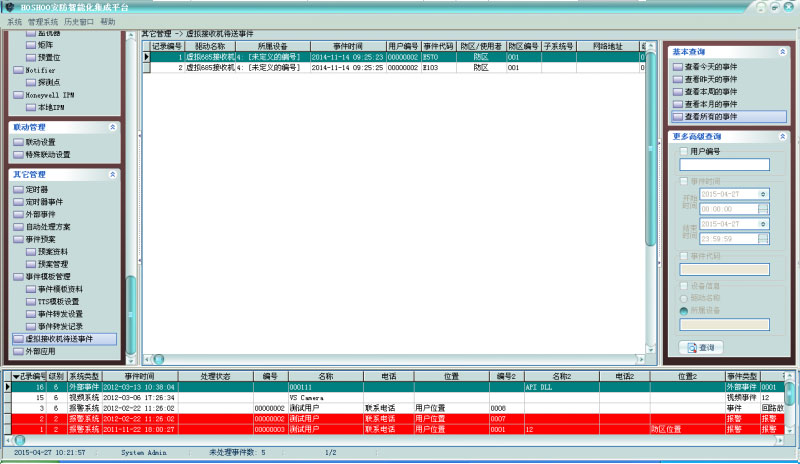Image resolution: width=800 pixels, height=464 pixels.
Task: Click the 查询 search button
Action: pos(701,347)
